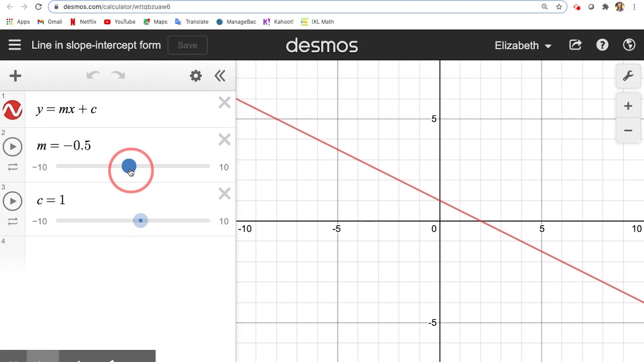Click browser back button
The image size is (644, 362).
pyautogui.click(x=9, y=7)
